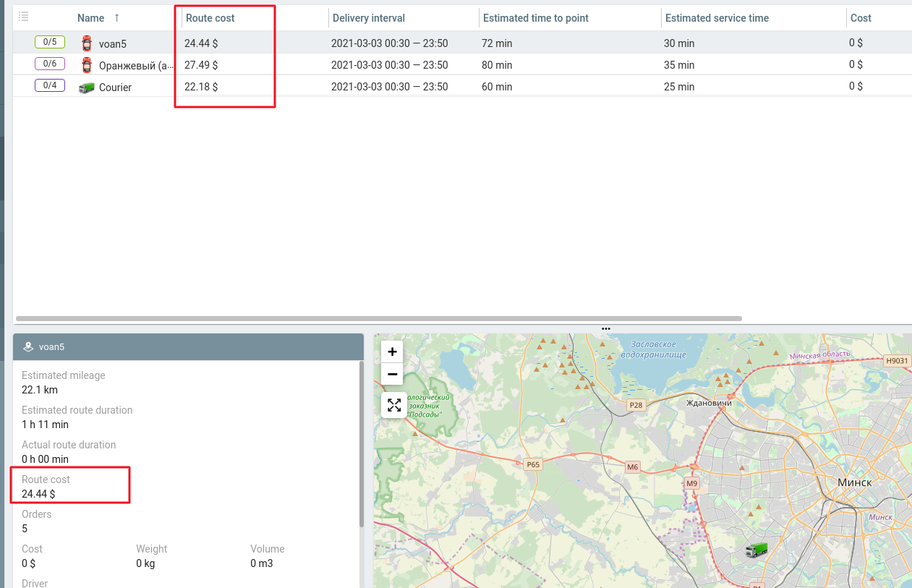Image resolution: width=912 pixels, height=588 pixels.
Task: Click the three-dot panel divider handle
Action: pos(606,328)
